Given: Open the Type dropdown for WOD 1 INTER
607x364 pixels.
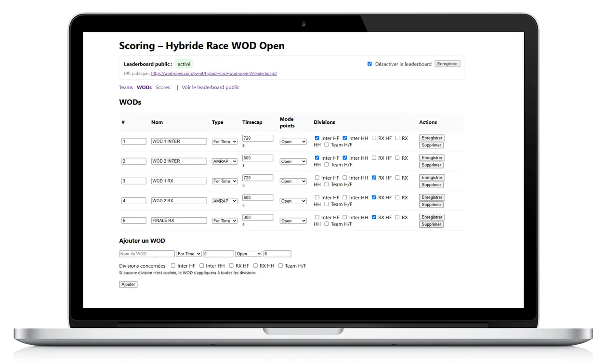Looking at the screenshot, I should [224, 142].
